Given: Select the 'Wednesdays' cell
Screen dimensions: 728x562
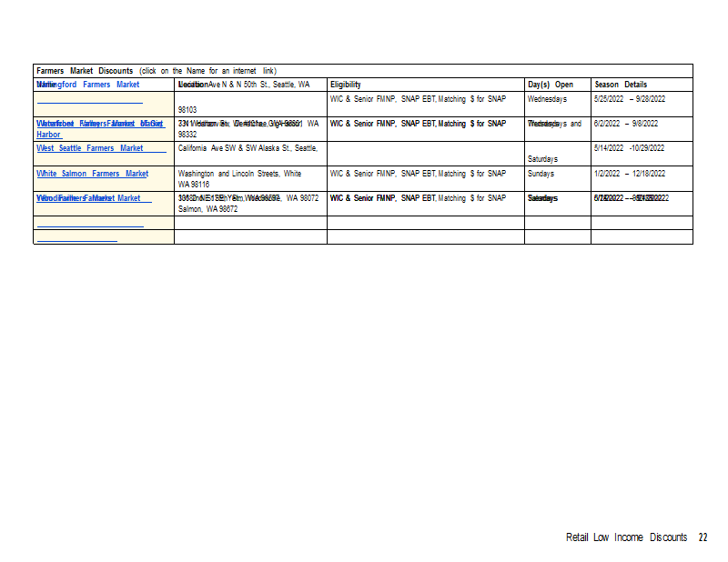Looking at the screenshot, I should 547,99.
